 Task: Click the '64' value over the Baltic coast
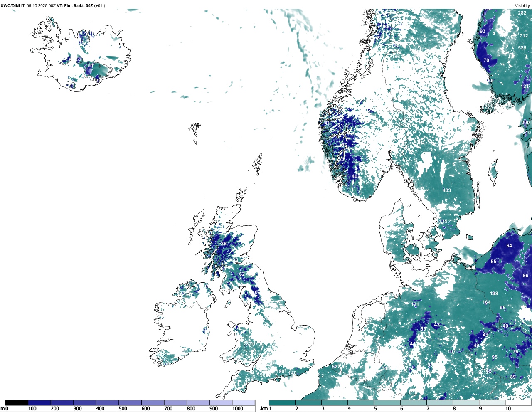point(509,246)
